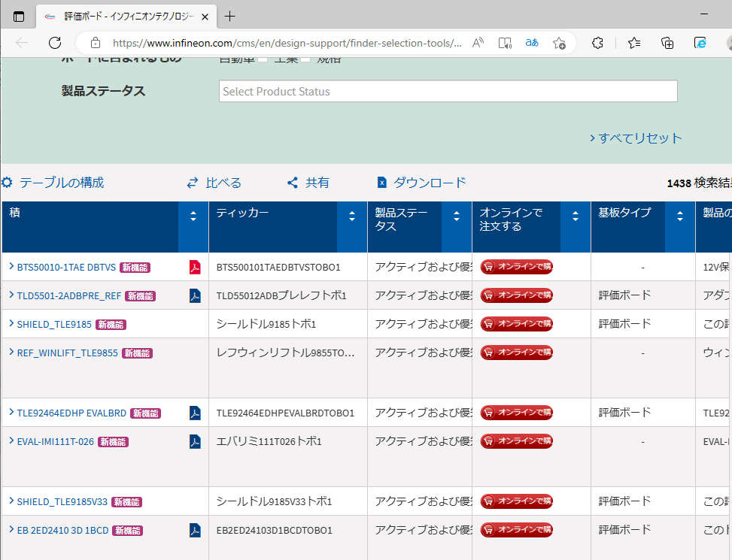Buy REF_WINLIFT_TLE9855 online
Image resolution: width=732 pixels, height=560 pixels.
(x=517, y=353)
